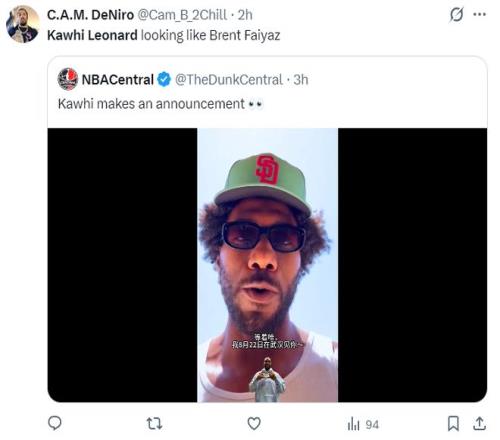Screen dimensions: 500x440
Task: Open the reply comment bubble icon
Action: tap(55, 423)
